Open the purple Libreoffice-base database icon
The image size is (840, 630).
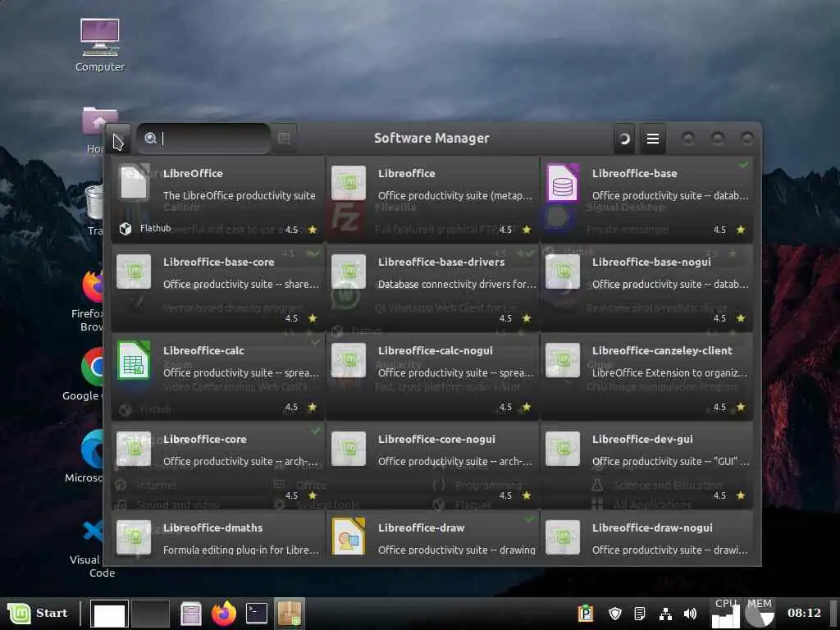tap(563, 183)
